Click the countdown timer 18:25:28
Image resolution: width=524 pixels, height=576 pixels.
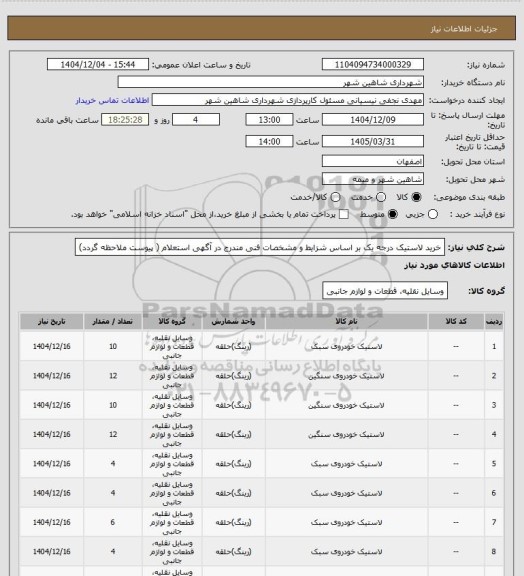tap(125, 120)
